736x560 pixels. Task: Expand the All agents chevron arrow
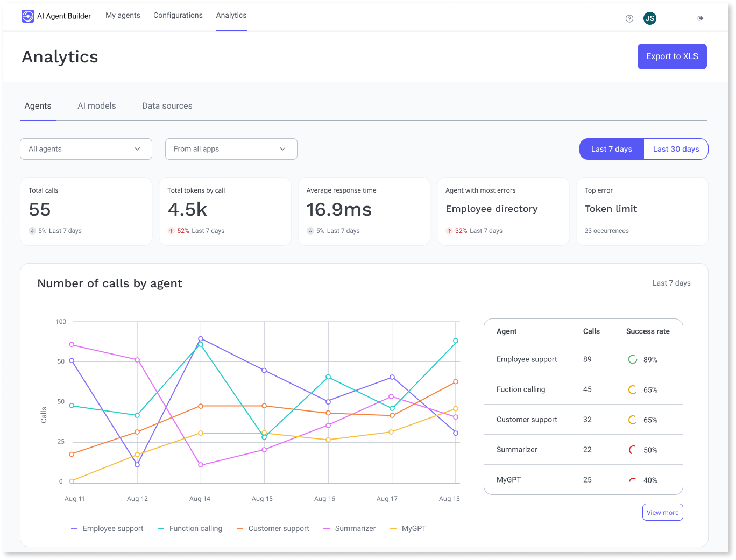(x=137, y=149)
